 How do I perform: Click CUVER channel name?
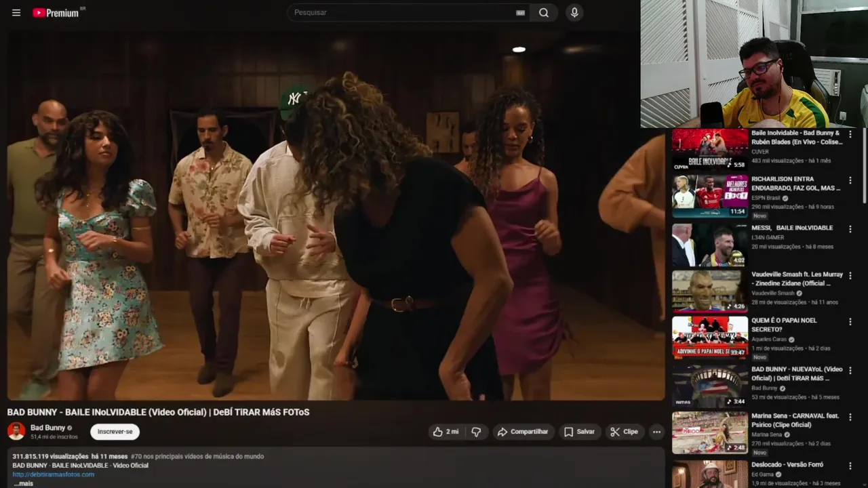click(x=760, y=152)
